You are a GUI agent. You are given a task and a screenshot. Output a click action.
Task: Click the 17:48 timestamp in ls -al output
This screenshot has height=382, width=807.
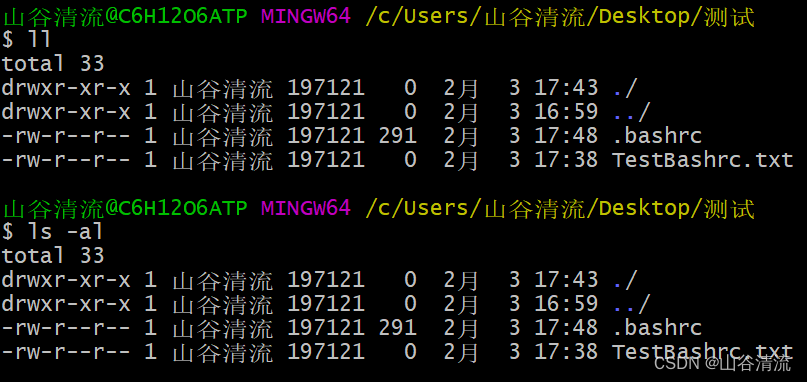(566, 328)
